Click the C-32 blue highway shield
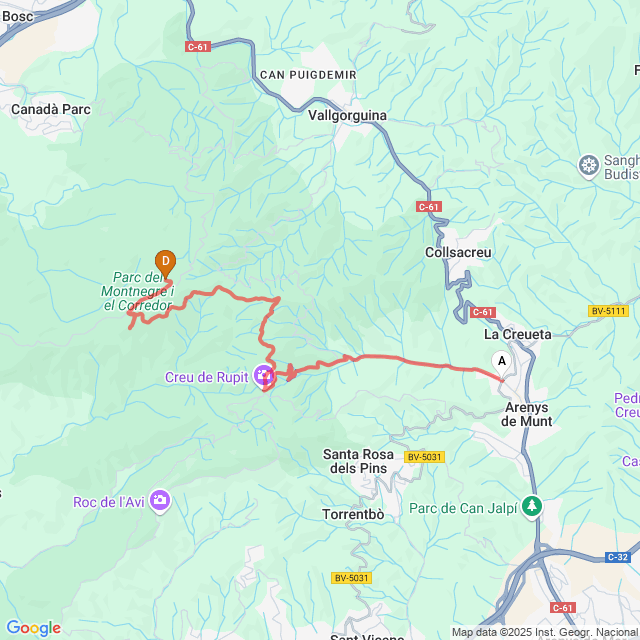The width and height of the screenshot is (640, 640). [x=618, y=557]
